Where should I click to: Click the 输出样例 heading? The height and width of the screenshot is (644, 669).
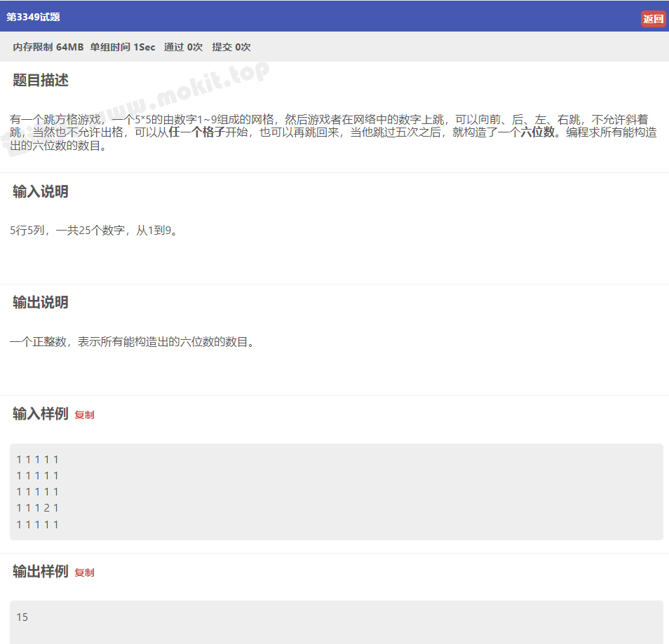[x=41, y=571]
